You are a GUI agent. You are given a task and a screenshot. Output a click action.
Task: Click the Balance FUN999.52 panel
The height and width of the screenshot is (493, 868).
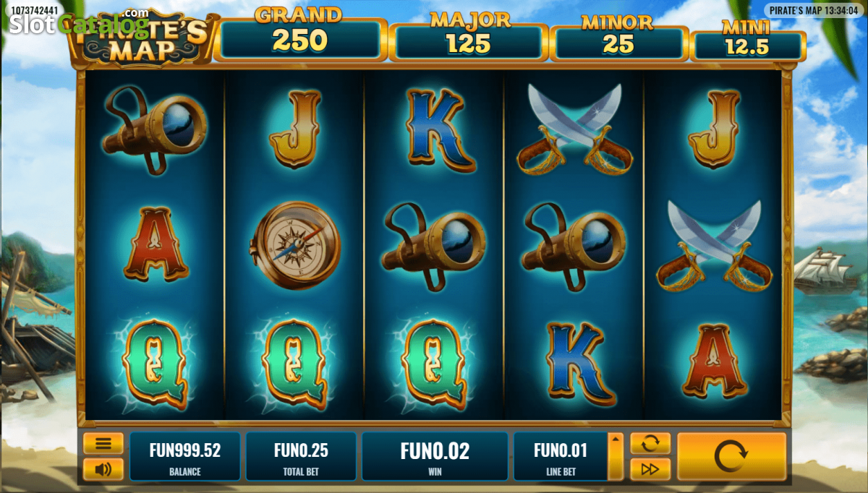coord(184,457)
